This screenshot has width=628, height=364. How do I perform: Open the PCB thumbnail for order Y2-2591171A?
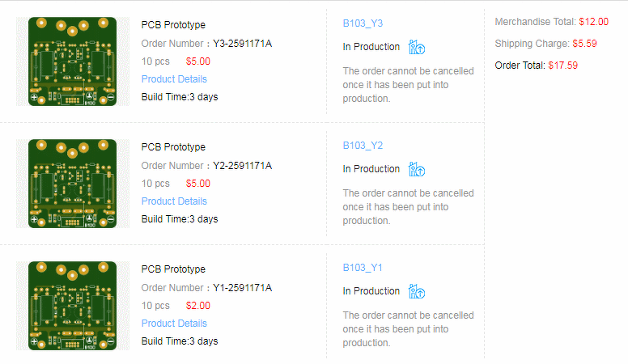click(72, 184)
